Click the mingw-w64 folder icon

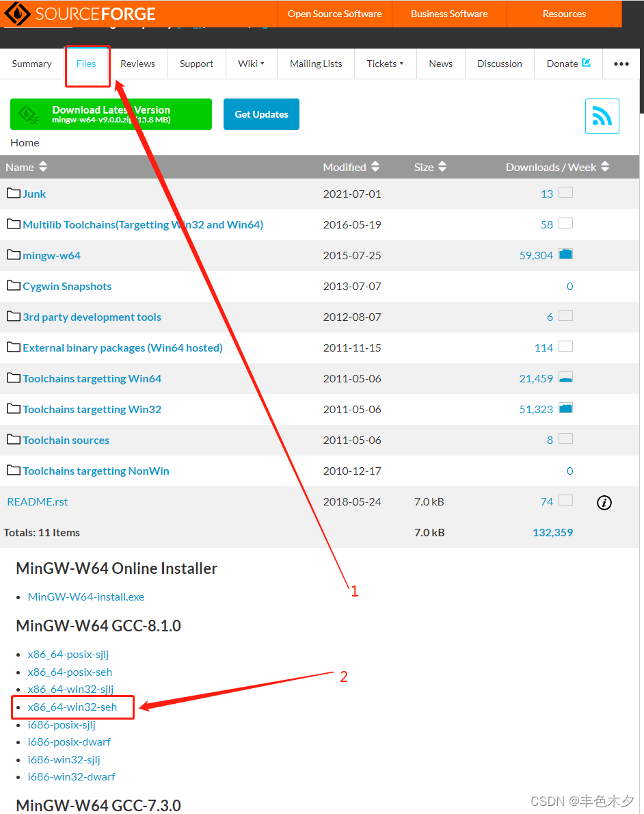[x=14, y=255]
